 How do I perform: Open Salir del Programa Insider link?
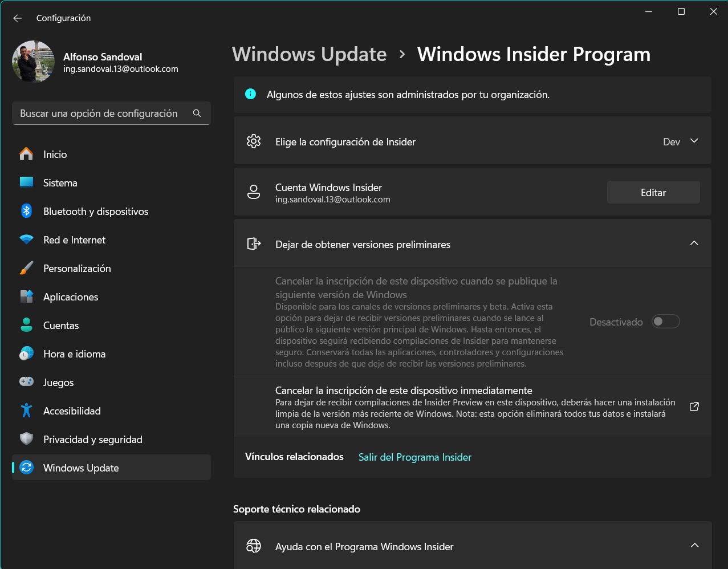(x=414, y=457)
